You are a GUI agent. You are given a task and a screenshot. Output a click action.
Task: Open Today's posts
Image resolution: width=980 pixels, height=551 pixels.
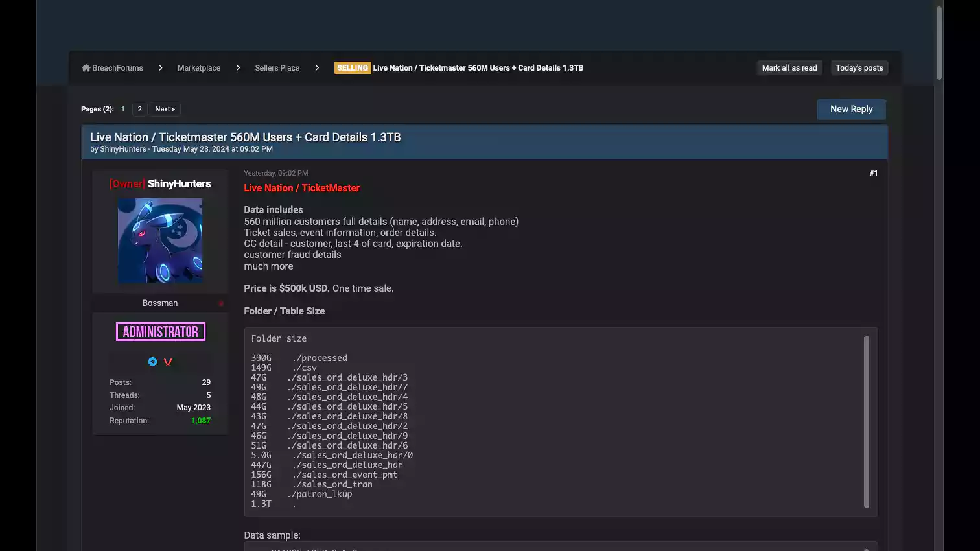coord(859,67)
